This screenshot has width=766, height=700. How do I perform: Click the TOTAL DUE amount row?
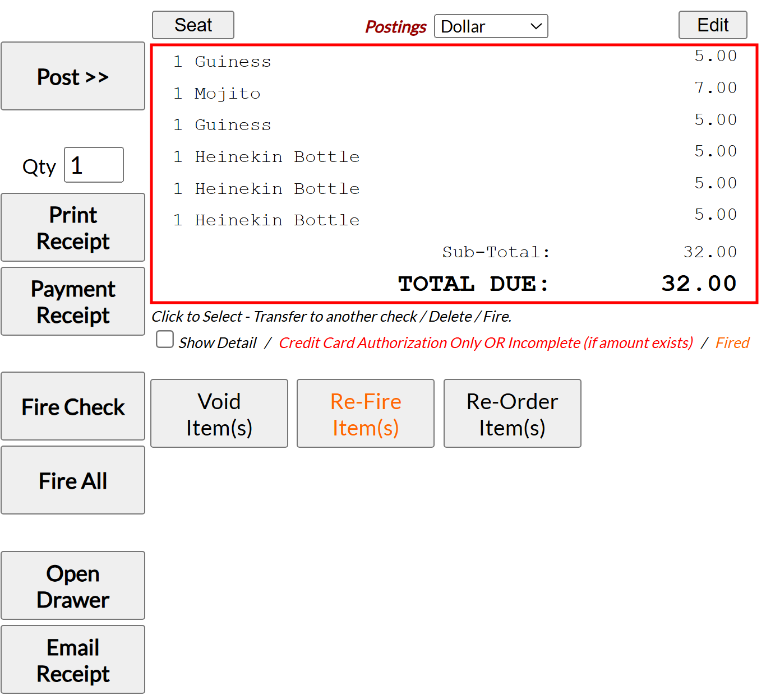(x=566, y=284)
